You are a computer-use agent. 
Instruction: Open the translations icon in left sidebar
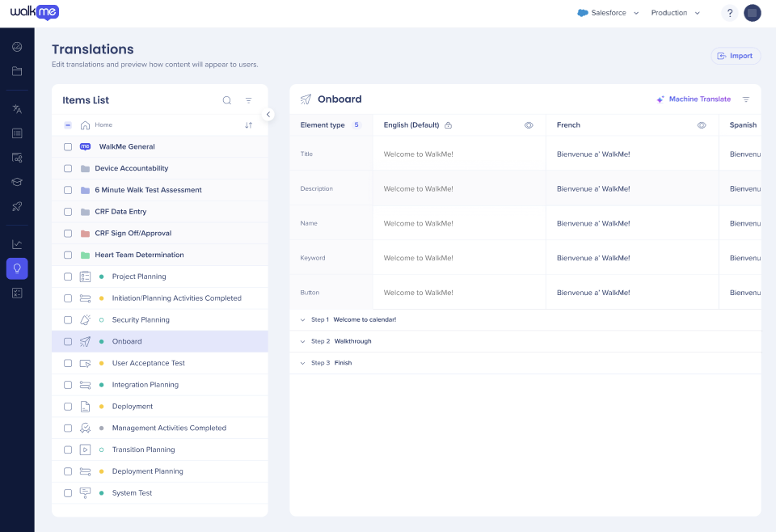point(17,109)
